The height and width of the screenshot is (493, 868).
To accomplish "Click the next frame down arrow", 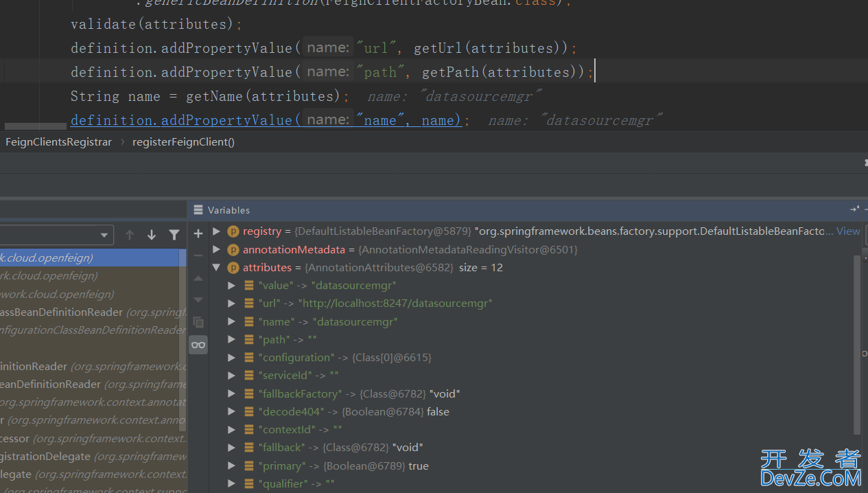I will (152, 235).
